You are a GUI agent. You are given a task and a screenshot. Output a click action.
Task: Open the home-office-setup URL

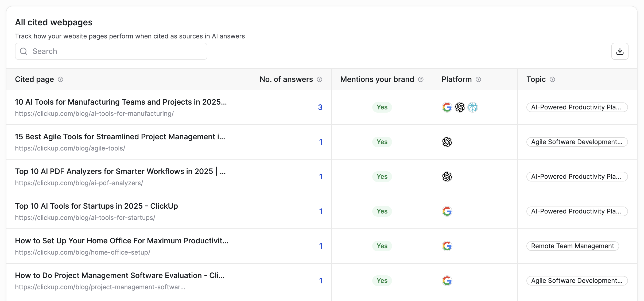(x=83, y=252)
